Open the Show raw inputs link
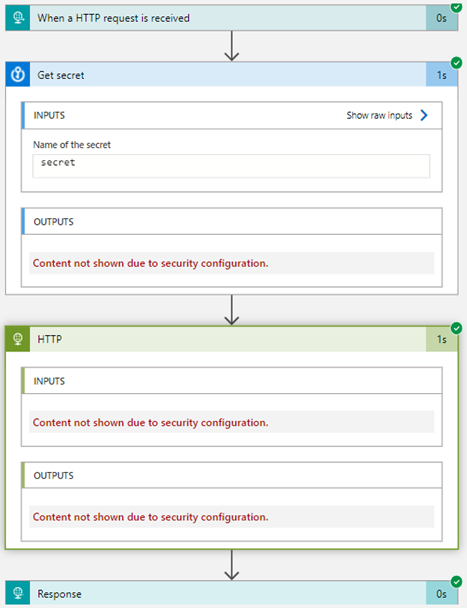Screen dimensions: 467x608 pos(379,115)
